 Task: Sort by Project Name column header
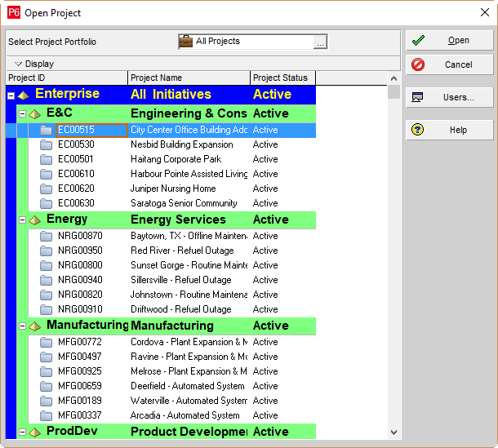(x=189, y=78)
